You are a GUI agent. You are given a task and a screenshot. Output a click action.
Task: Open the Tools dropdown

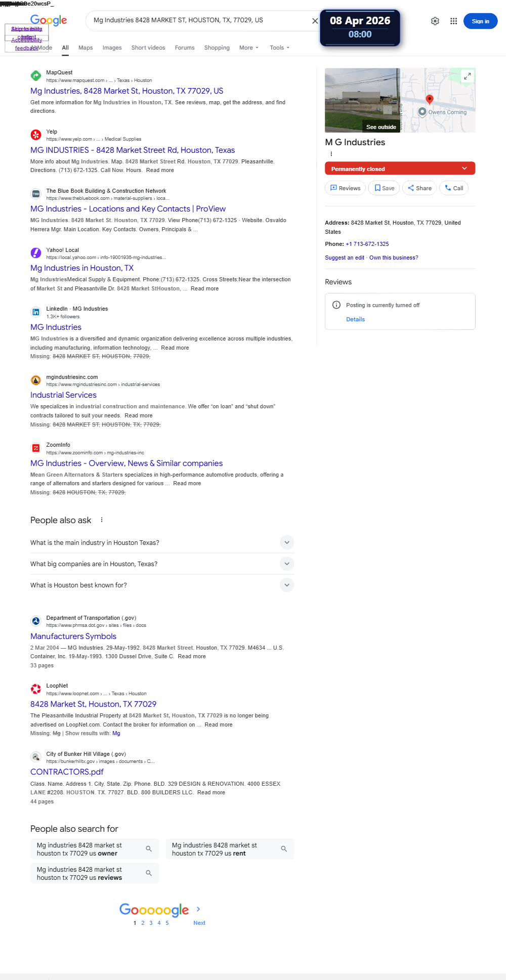pyautogui.click(x=279, y=48)
